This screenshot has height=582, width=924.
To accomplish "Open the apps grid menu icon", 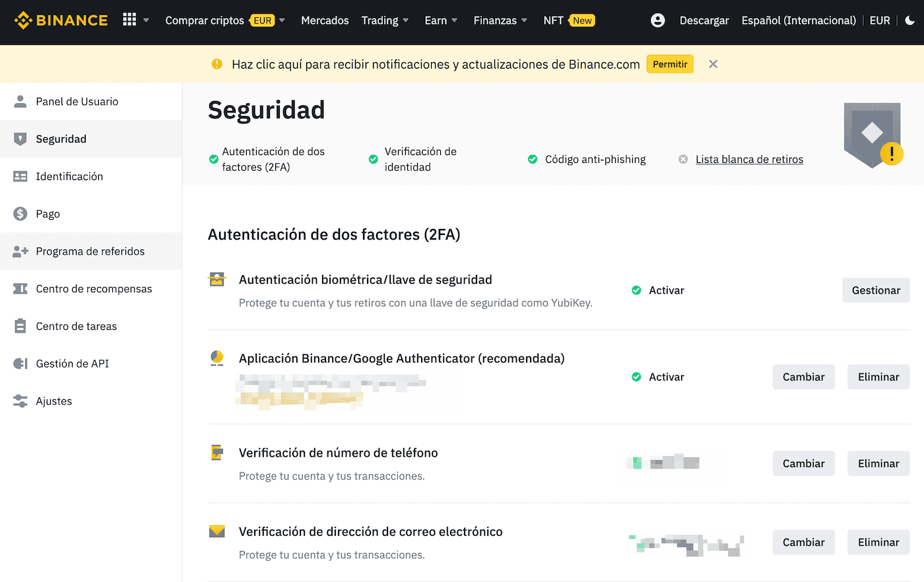I will (129, 20).
